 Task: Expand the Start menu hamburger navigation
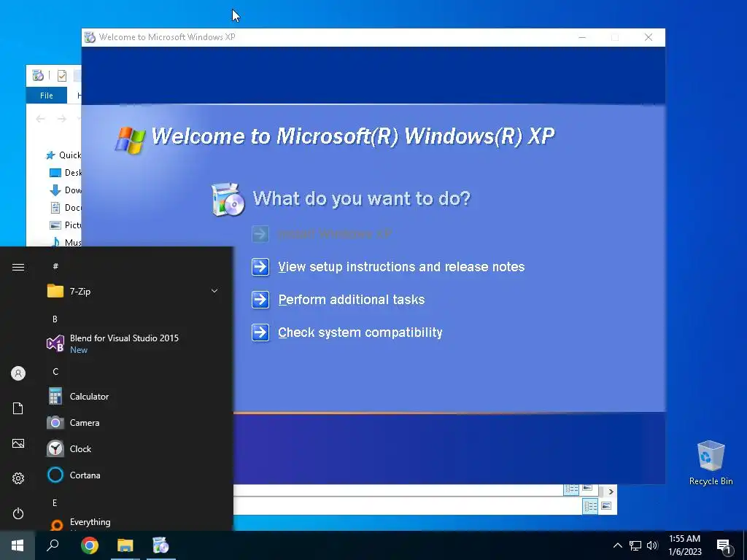pos(18,267)
